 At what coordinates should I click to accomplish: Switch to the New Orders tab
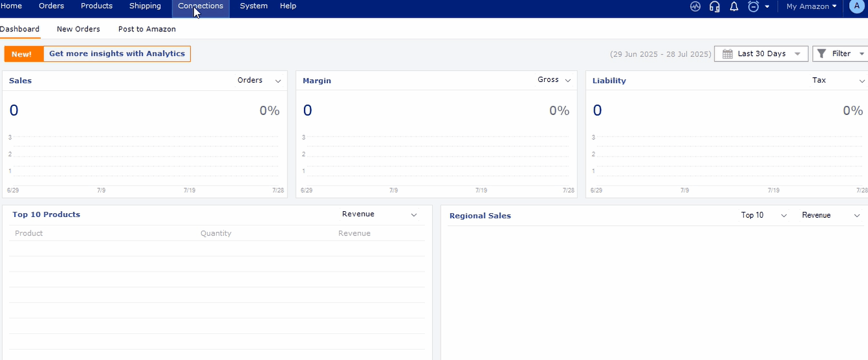point(78,29)
